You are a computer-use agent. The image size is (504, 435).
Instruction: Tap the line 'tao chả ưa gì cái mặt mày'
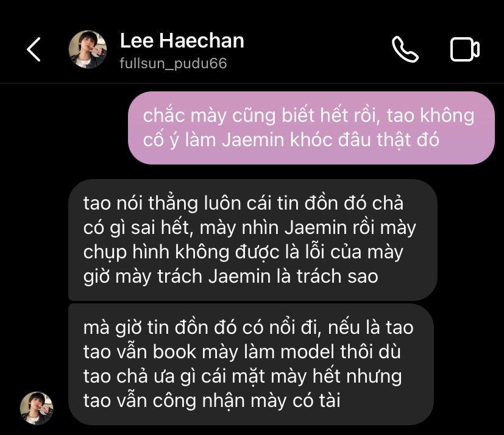click(196, 377)
